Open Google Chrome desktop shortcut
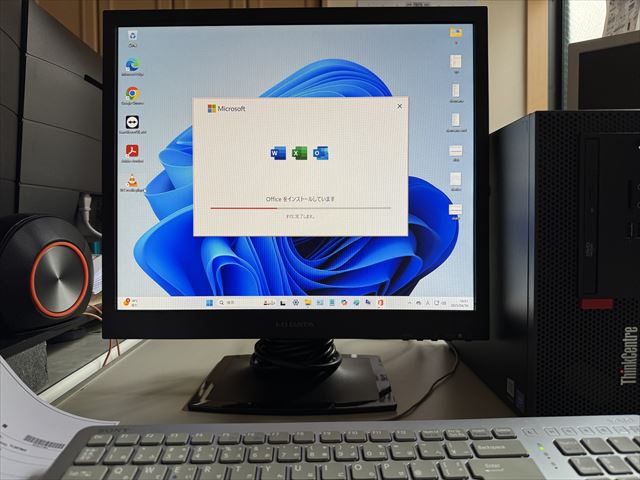This screenshot has width=640, height=480. click(x=132, y=94)
